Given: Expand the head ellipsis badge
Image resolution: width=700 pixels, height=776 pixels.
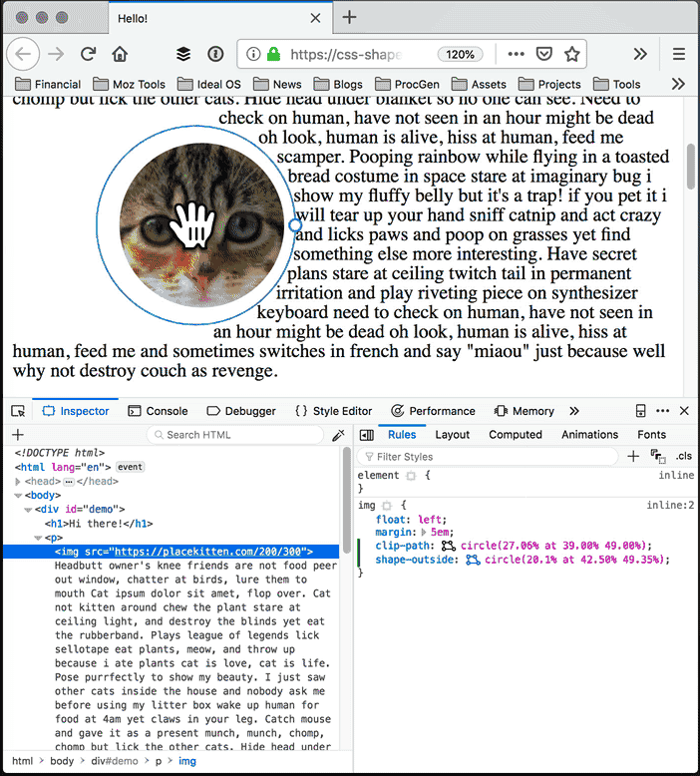Looking at the screenshot, I should tap(69, 482).
